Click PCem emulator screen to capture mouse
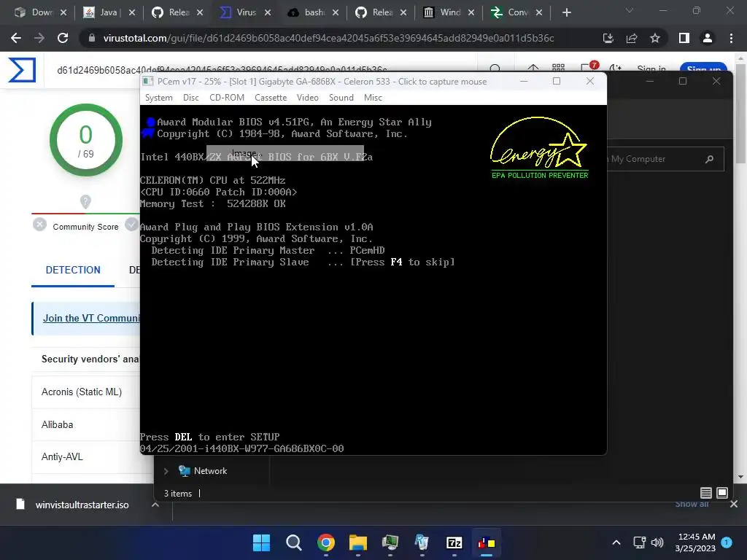Screen dimensions: 747x560 [373, 279]
